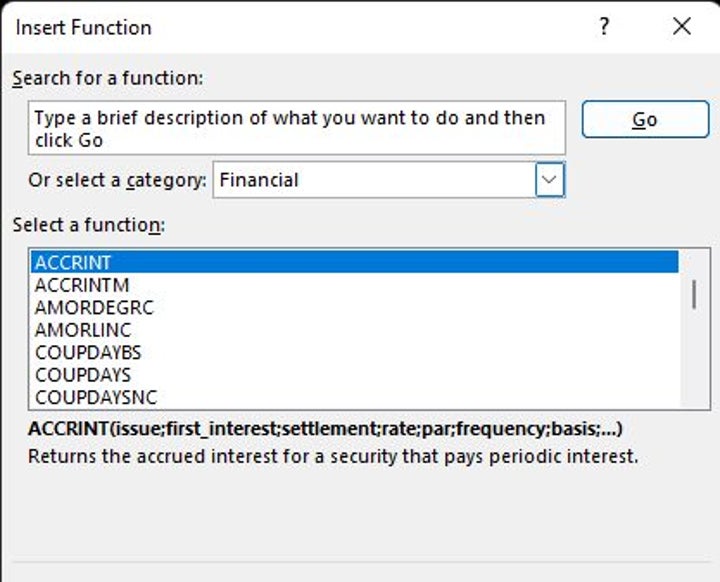Click the "Search for a function" label
The image size is (720, 582).
coord(107,78)
